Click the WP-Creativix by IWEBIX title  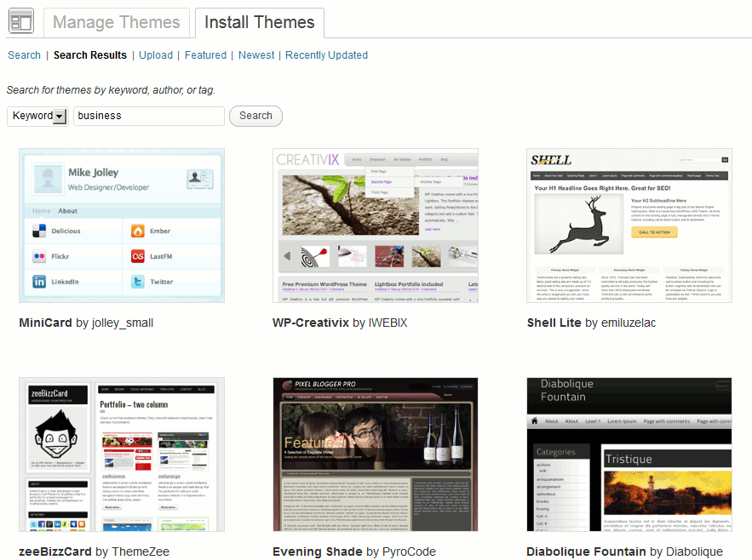(340, 323)
